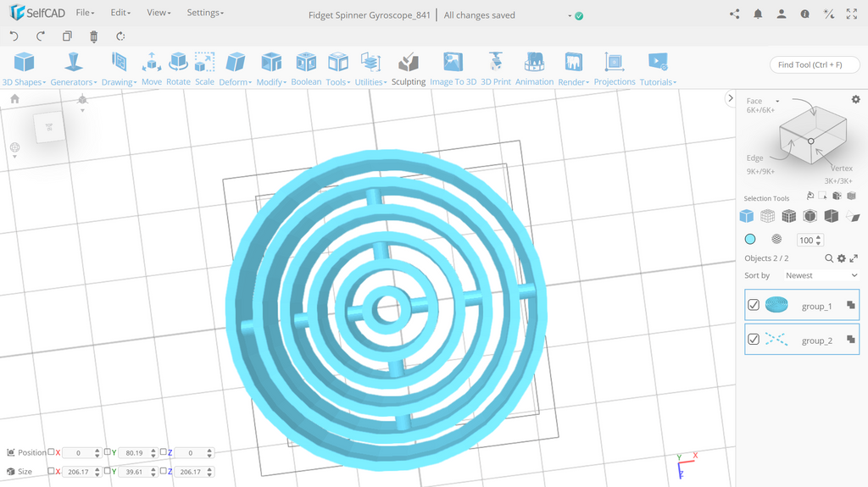The image size is (868, 487).
Task: Collapse the right side panel chevron
Action: (x=731, y=98)
